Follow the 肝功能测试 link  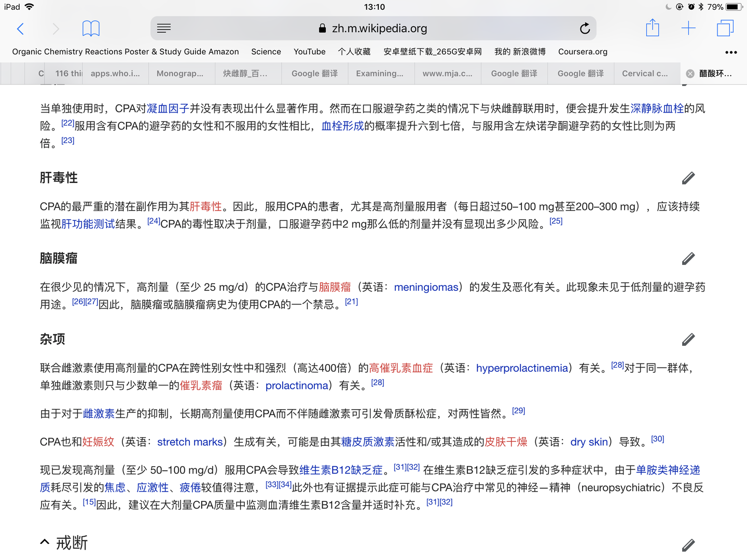(88, 224)
